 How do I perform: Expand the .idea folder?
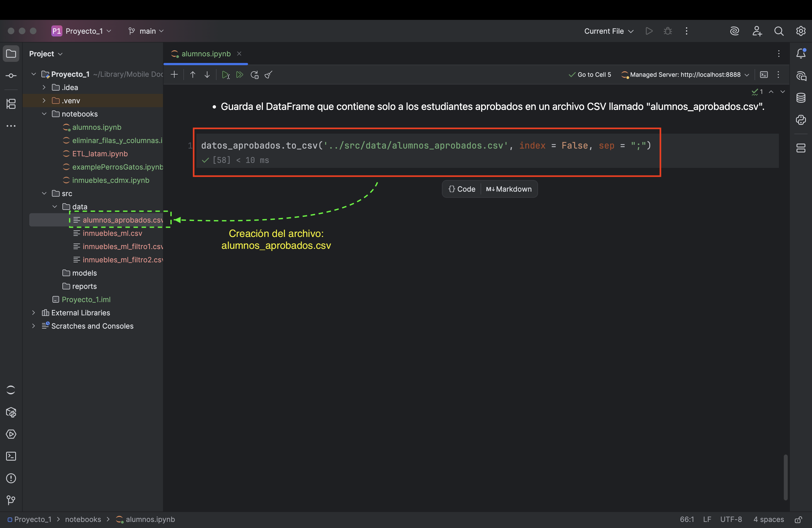click(x=44, y=87)
